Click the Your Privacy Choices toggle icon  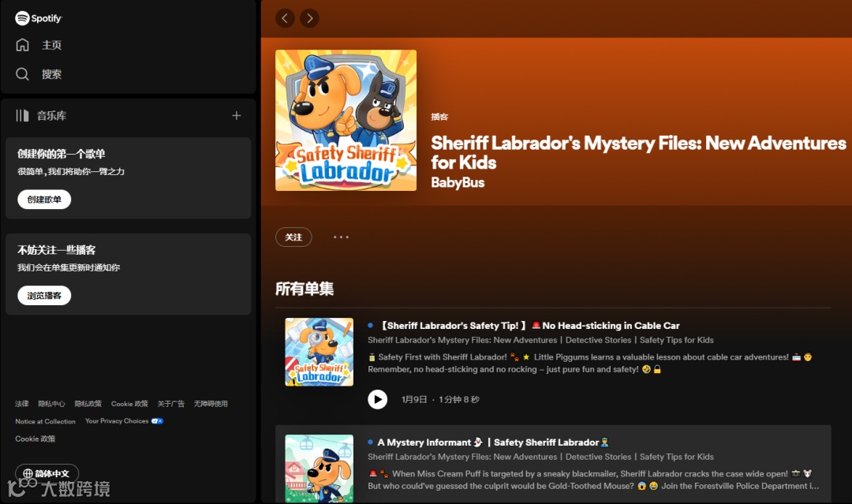click(x=157, y=421)
